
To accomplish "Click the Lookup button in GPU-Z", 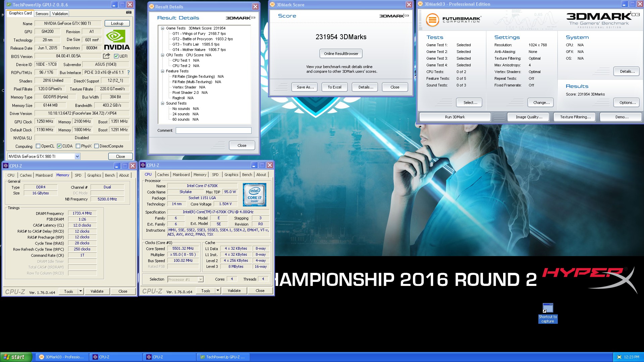I will pos(117,23).
